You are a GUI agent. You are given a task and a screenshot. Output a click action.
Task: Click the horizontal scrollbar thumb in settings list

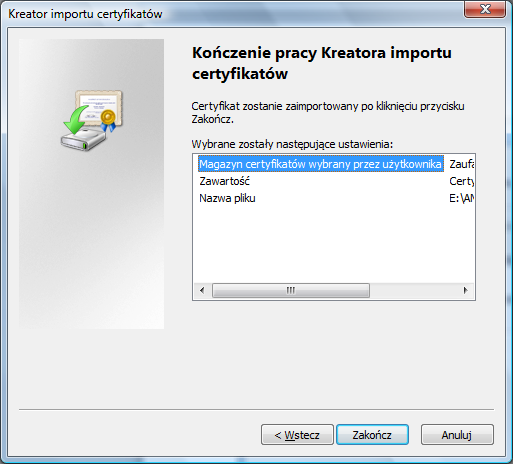[291, 290]
